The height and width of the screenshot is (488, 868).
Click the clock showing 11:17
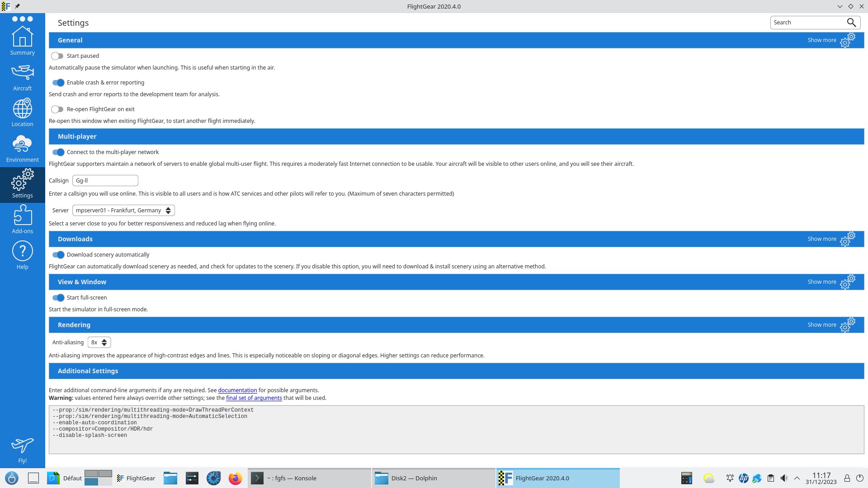821,478
